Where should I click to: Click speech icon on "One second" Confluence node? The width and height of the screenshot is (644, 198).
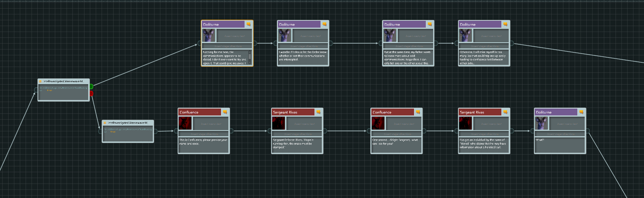coord(418,112)
